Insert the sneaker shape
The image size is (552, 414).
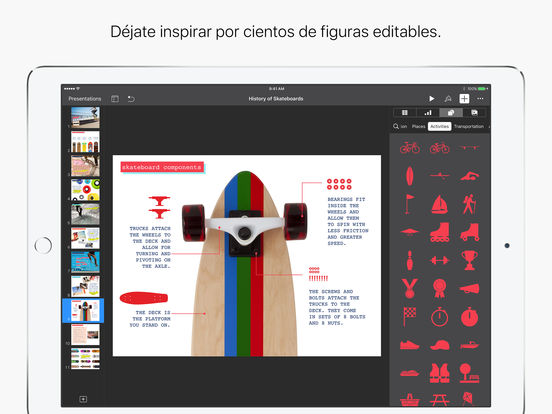(x=410, y=345)
